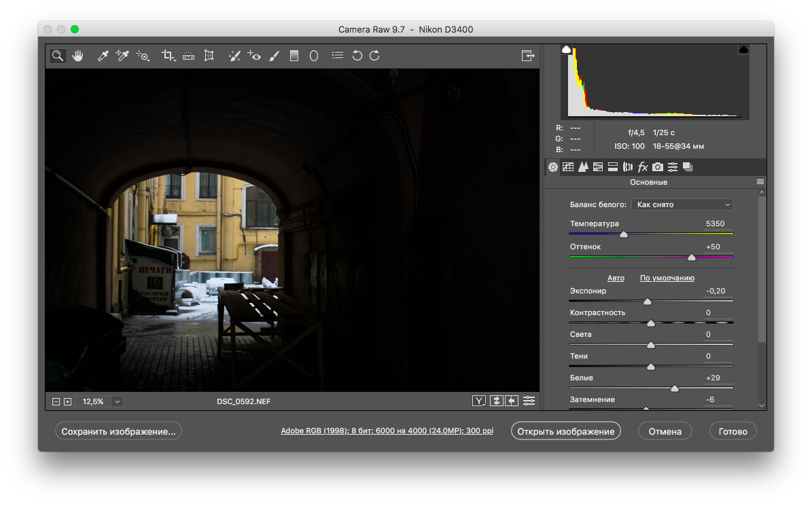Click the Температура slider handle
Image resolution: width=812 pixels, height=506 pixels.
(624, 234)
